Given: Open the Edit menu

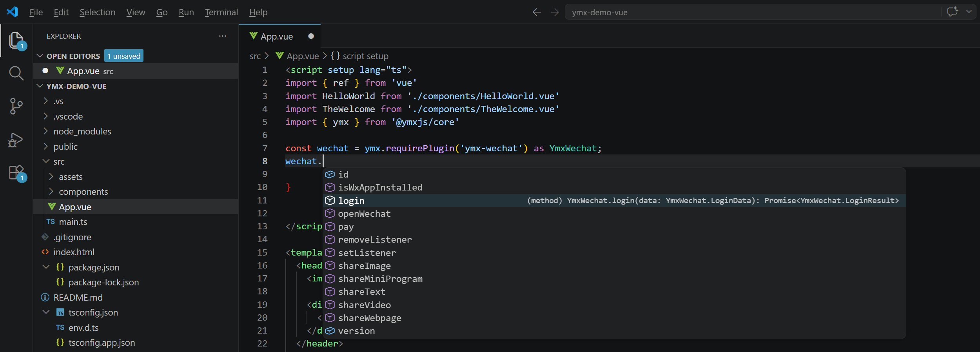Looking at the screenshot, I should pyautogui.click(x=61, y=12).
